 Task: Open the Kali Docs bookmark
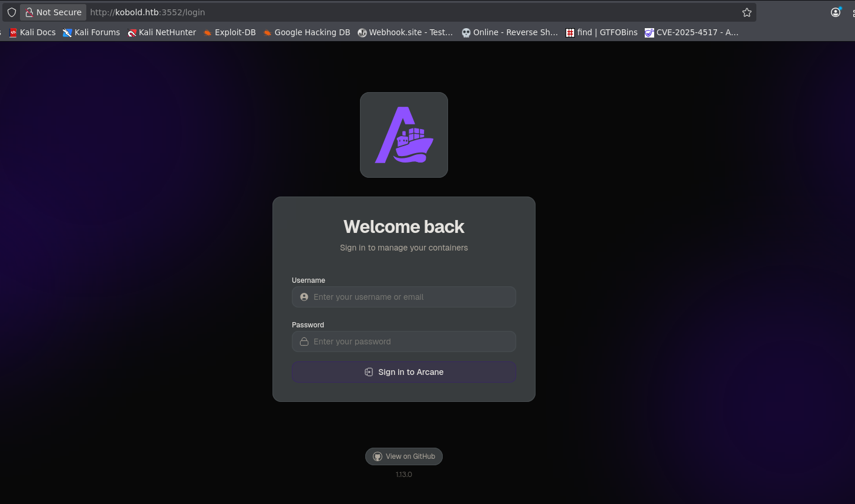tap(32, 32)
